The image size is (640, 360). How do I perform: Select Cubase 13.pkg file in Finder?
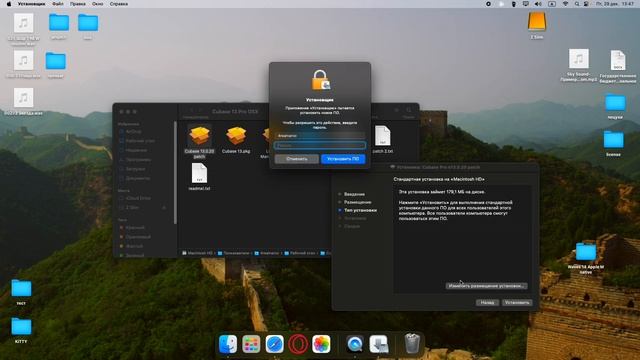pyautogui.click(x=236, y=140)
